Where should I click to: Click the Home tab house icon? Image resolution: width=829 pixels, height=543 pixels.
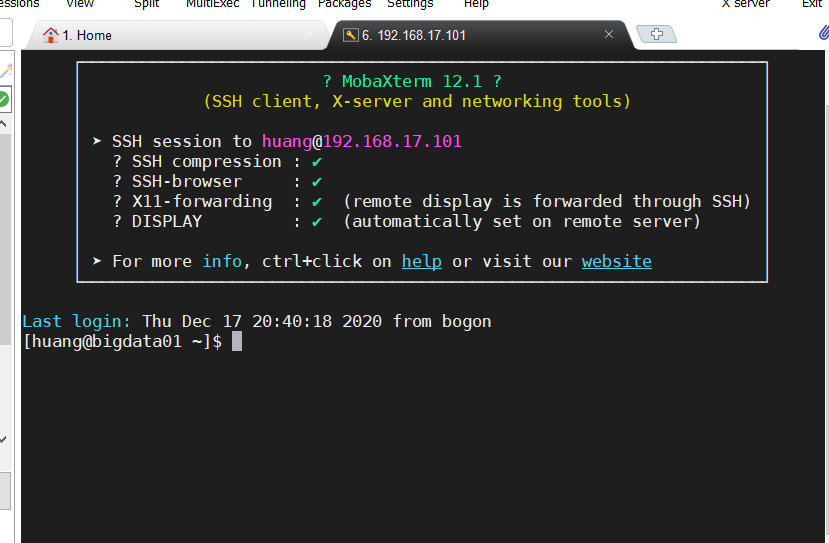(x=51, y=35)
